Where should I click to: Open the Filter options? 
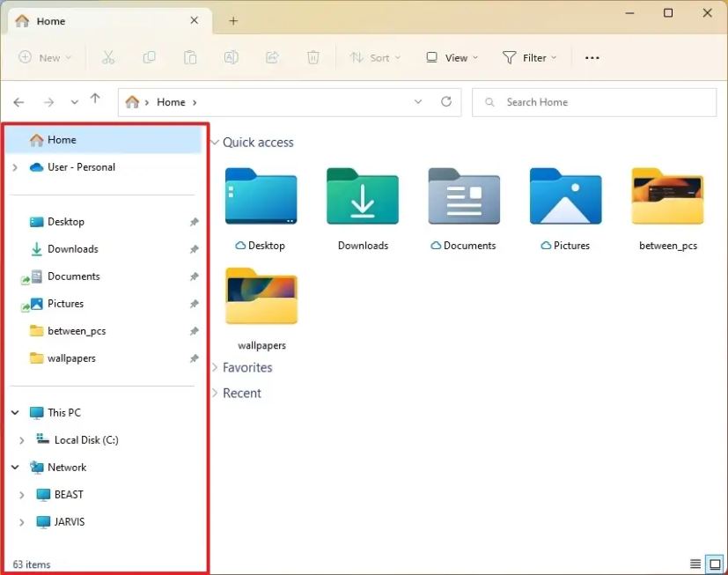[x=530, y=58]
